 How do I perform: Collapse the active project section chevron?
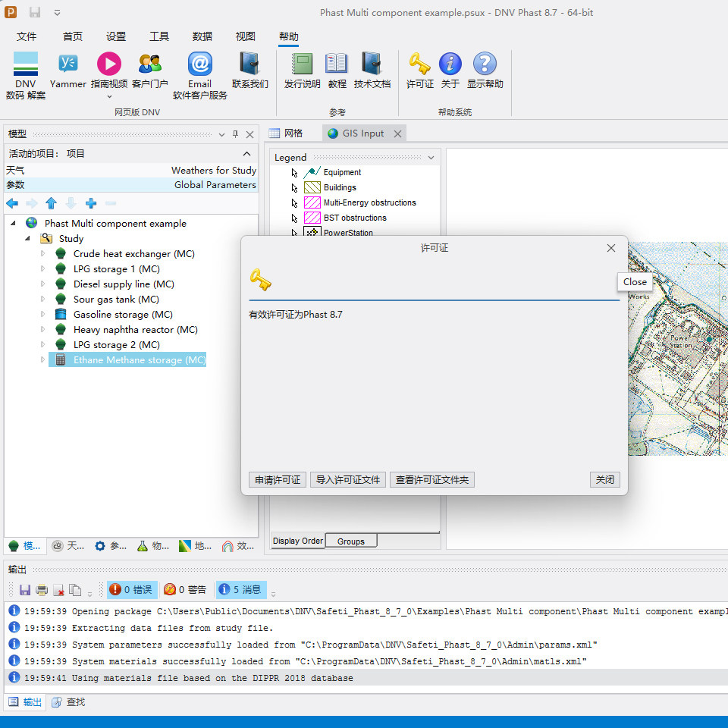tap(246, 154)
